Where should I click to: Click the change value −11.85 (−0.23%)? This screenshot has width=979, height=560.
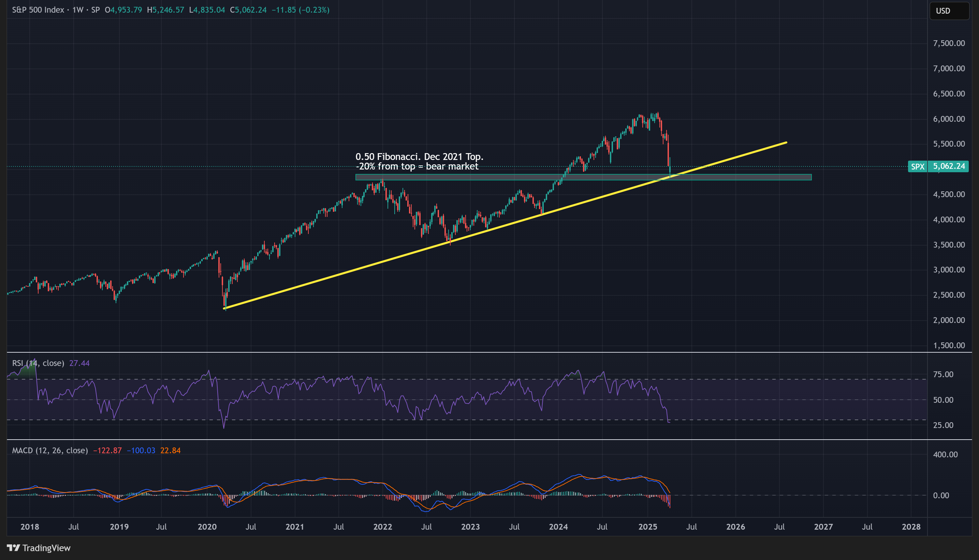coord(301,10)
